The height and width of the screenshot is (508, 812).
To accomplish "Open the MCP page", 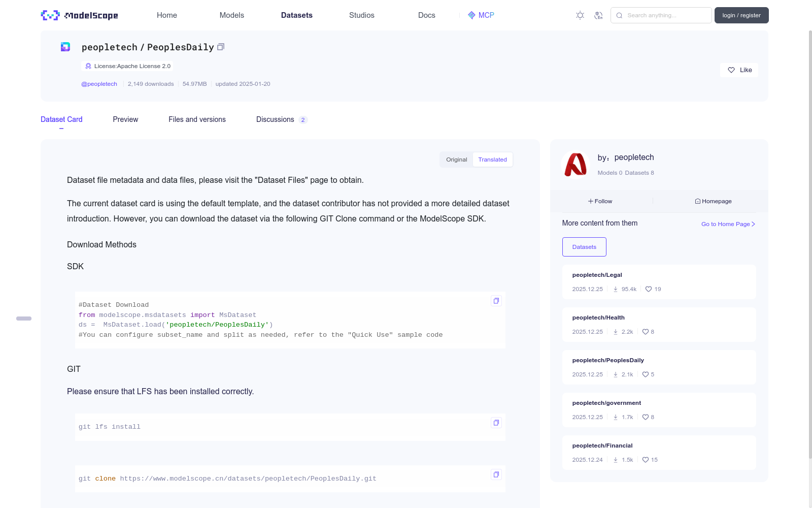I will click(481, 15).
